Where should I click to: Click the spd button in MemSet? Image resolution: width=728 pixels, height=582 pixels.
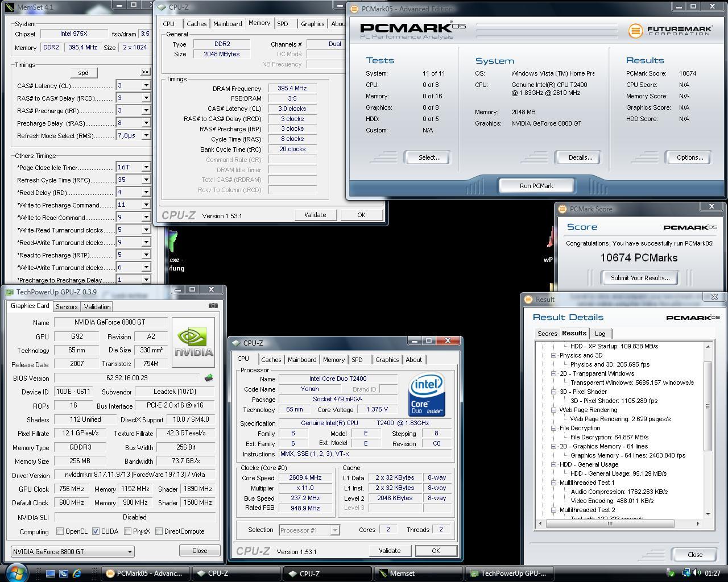(83, 73)
